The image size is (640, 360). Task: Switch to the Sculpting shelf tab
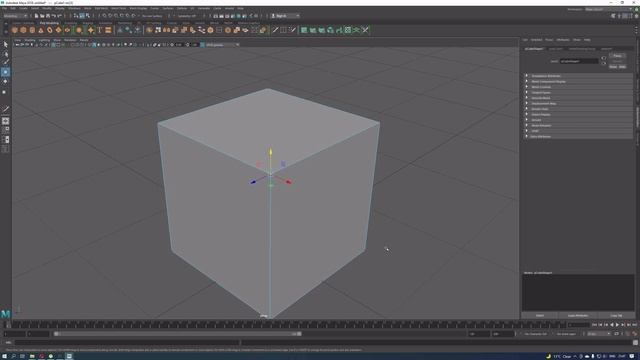click(70, 23)
